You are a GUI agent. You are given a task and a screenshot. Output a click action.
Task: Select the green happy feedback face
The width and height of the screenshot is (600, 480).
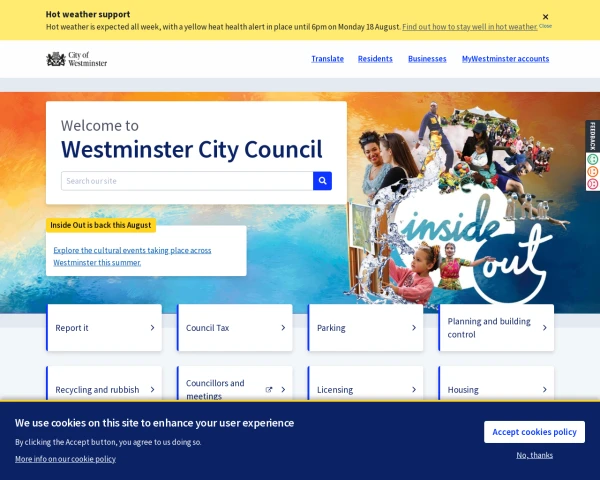592,159
